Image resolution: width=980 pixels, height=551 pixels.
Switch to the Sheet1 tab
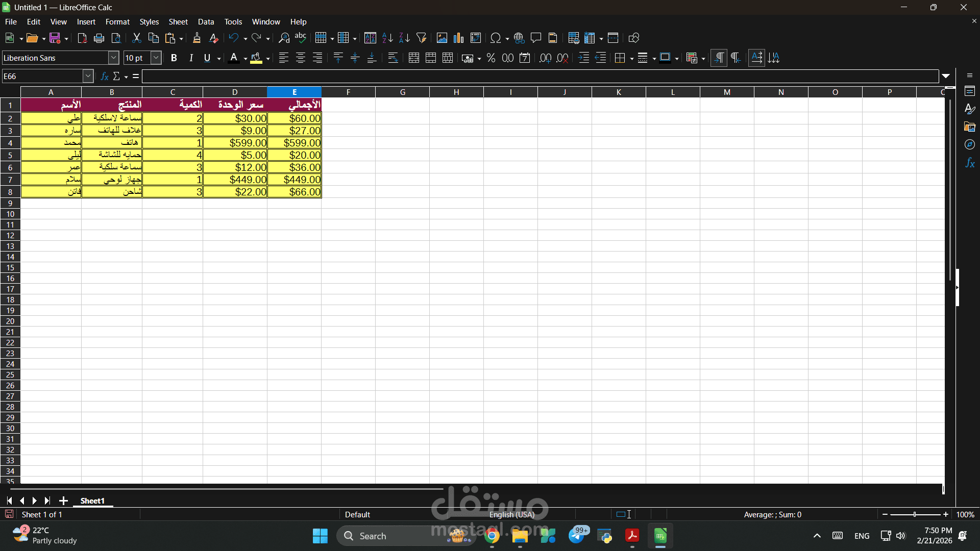pos(92,500)
